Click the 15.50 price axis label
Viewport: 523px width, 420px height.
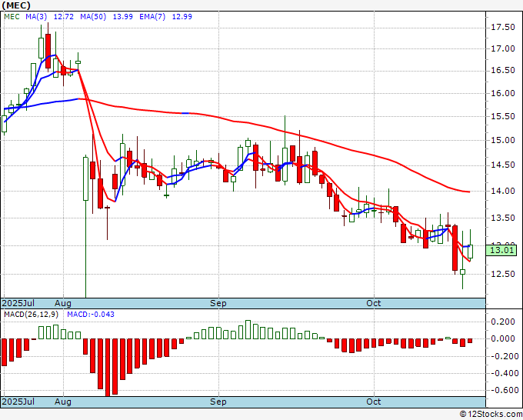click(x=503, y=116)
